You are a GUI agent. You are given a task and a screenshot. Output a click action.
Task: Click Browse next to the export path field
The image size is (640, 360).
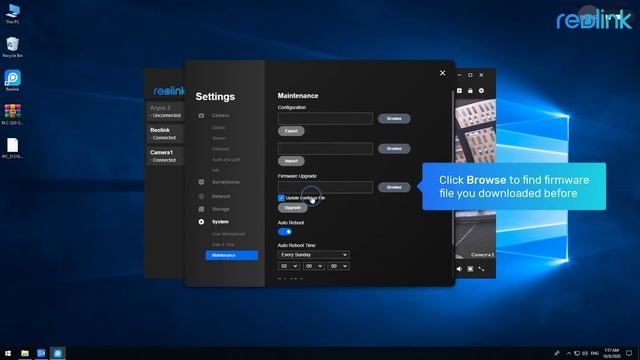[394, 118]
